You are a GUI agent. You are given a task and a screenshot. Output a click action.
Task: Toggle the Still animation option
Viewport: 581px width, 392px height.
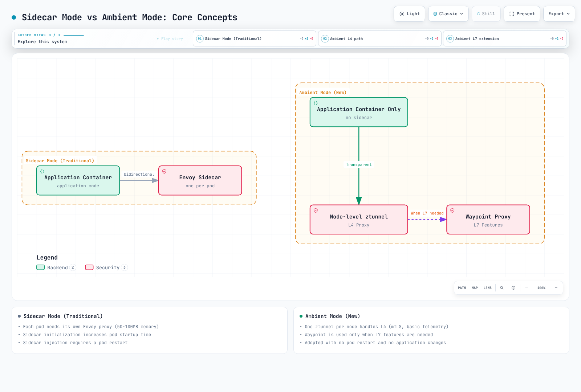point(486,14)
